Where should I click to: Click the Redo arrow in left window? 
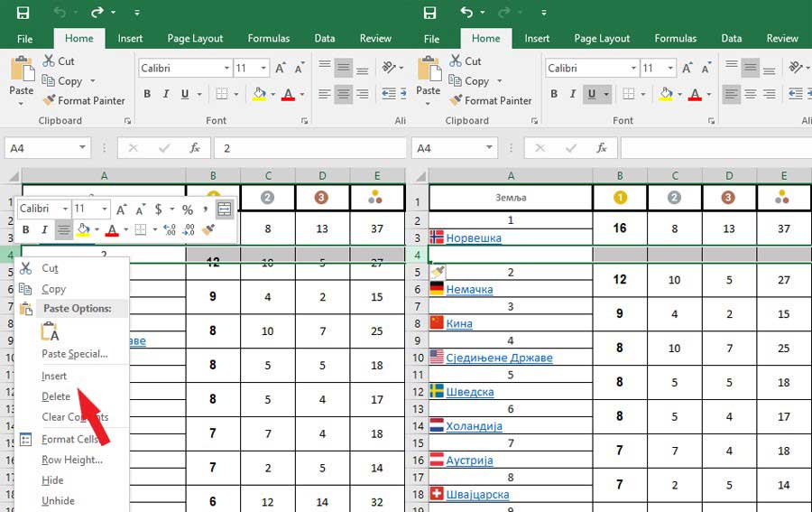point(97,12)
